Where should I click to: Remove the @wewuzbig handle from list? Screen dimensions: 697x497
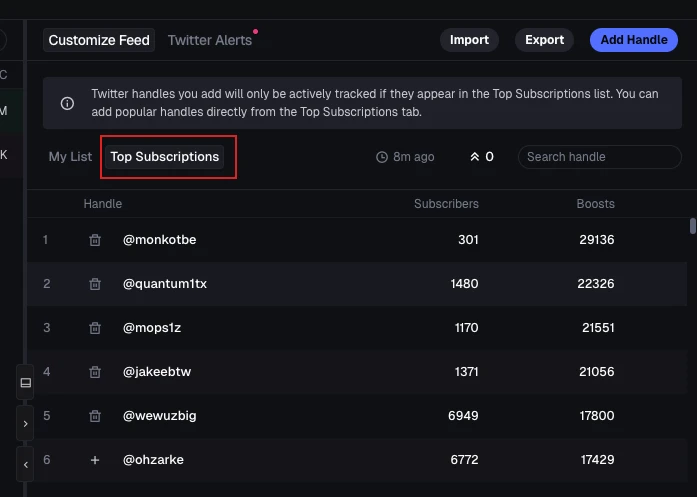click(95, 416)
